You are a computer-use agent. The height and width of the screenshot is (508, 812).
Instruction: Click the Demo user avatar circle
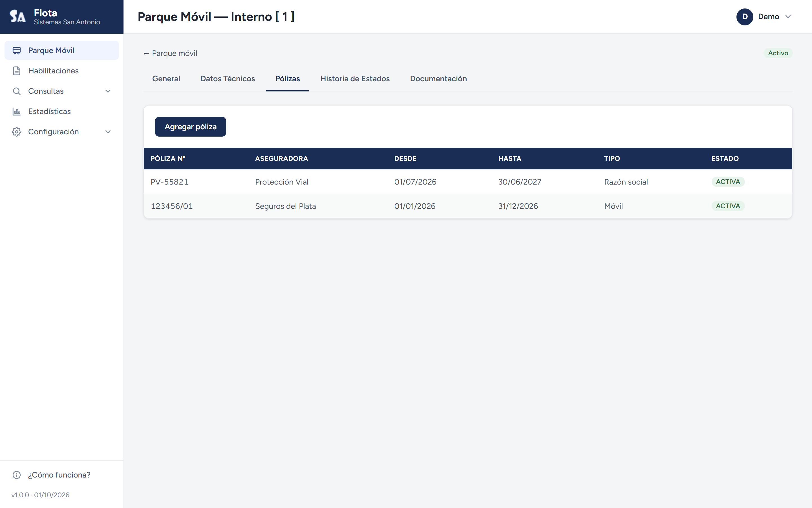(745, 17)
